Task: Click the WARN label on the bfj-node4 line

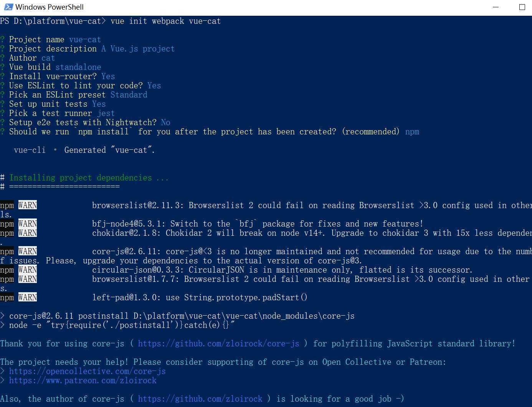Action: [x=28, y=224]
